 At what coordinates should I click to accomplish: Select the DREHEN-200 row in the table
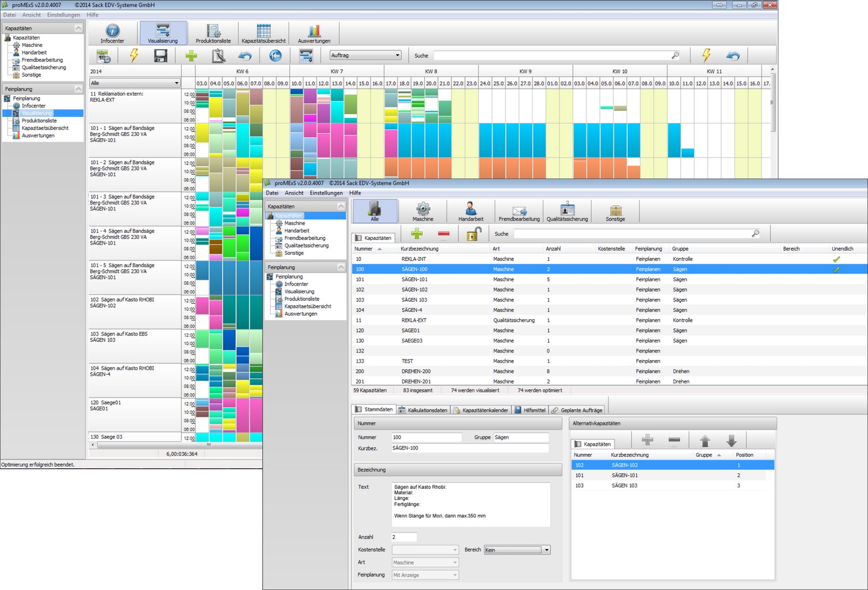point(416,371)
